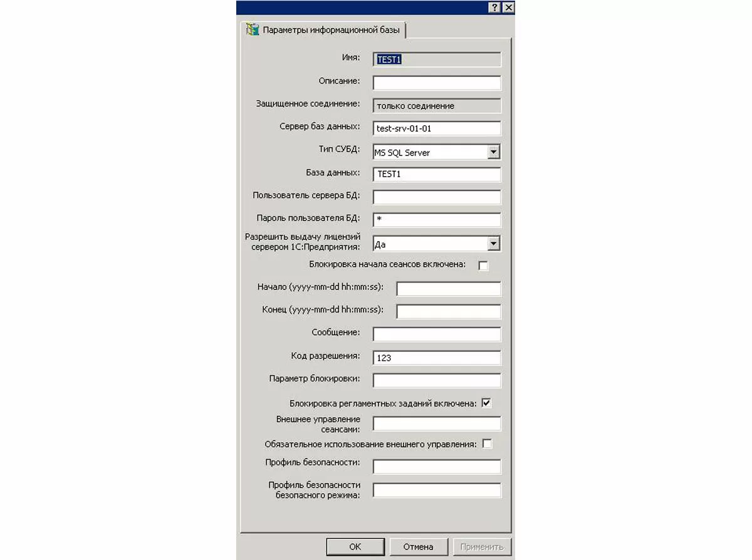Select the Параметры информационной базы tab

click(324, 29)
